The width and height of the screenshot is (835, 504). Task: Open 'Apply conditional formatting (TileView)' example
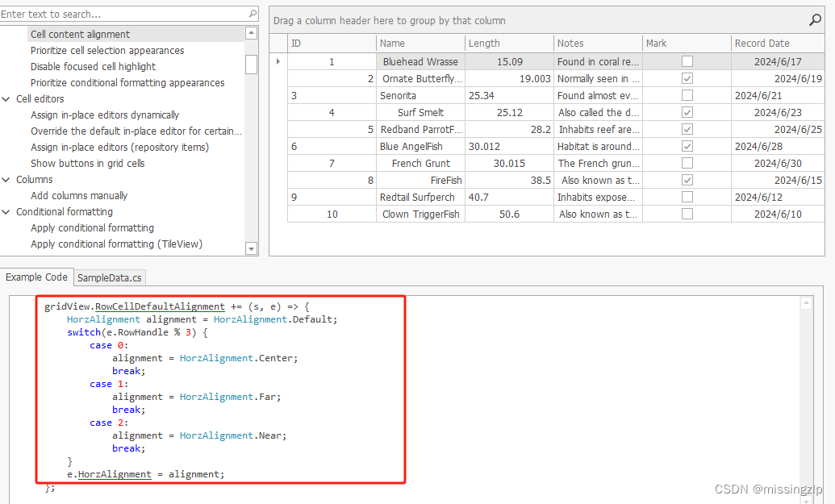click(116, 244)
